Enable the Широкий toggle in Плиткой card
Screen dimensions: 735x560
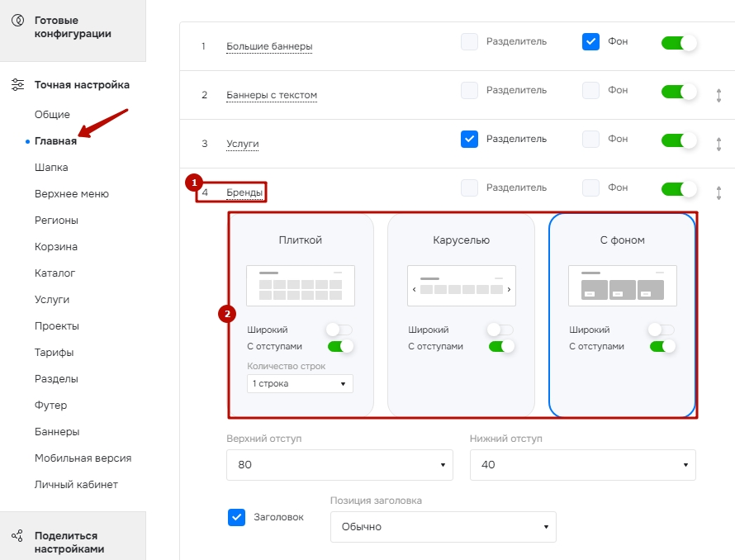coord(339,330)
